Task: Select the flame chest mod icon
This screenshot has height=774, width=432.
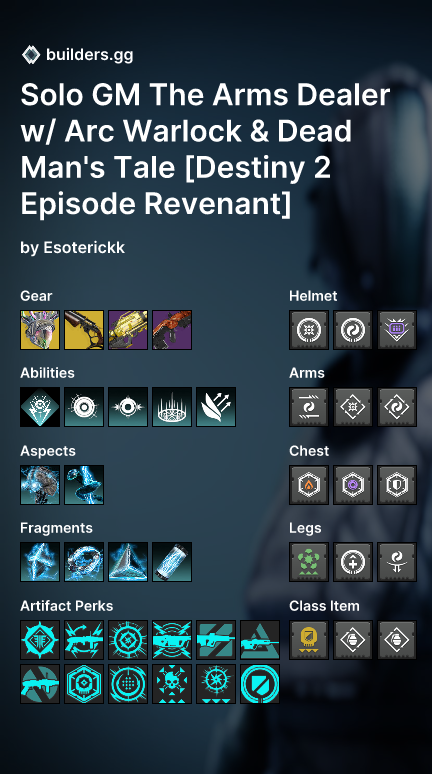Action: coord(309,485)
